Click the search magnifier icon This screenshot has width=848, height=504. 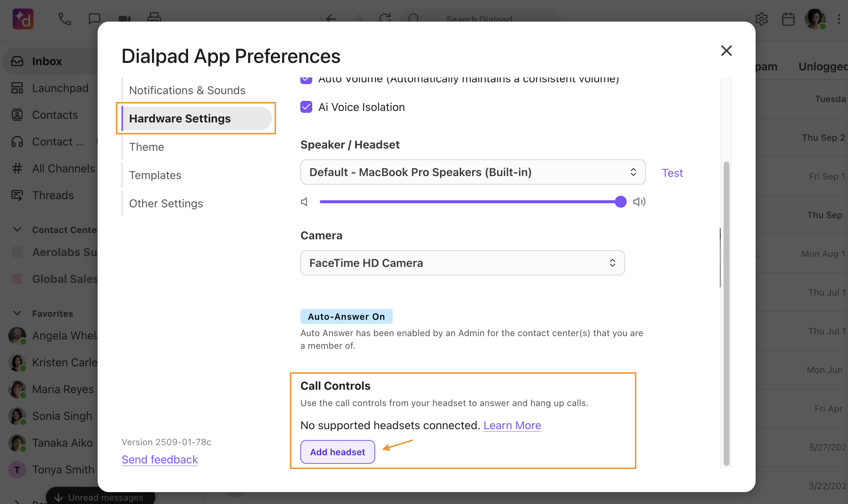click(414, 18)
